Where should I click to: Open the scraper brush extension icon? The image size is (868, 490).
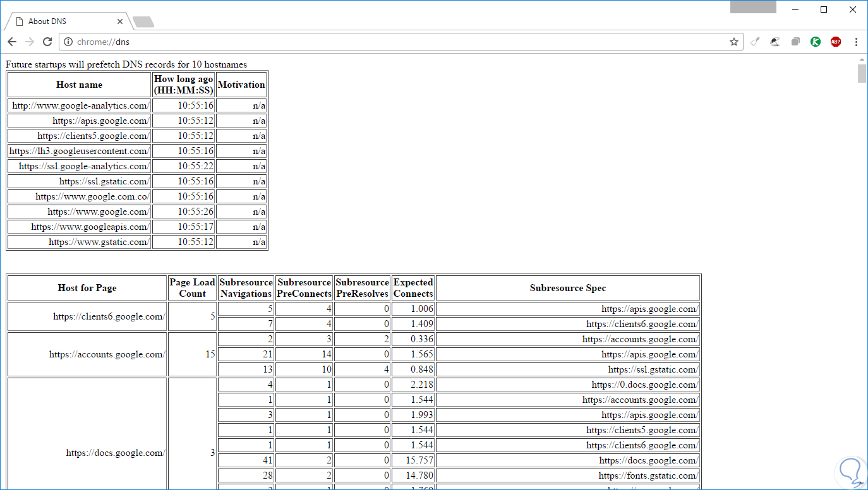pyautogui.click(x=755, y=42)
